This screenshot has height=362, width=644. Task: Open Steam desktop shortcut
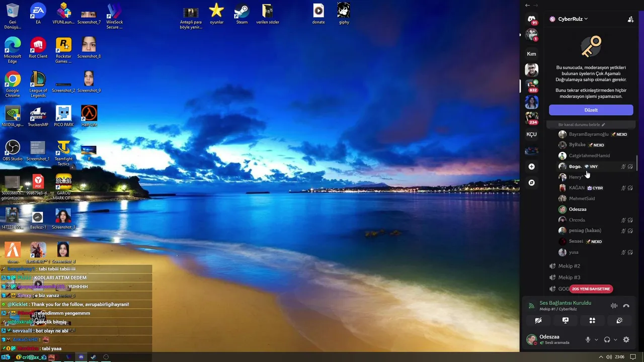(242, 14)
